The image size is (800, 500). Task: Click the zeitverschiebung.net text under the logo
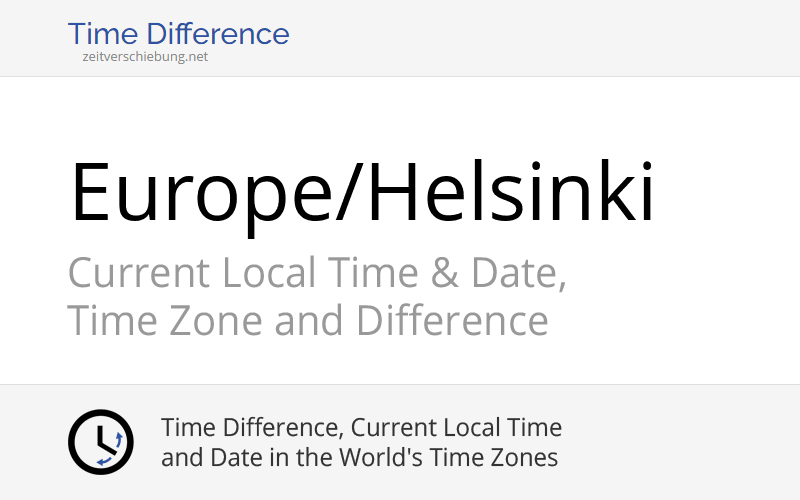coord(145,57)
